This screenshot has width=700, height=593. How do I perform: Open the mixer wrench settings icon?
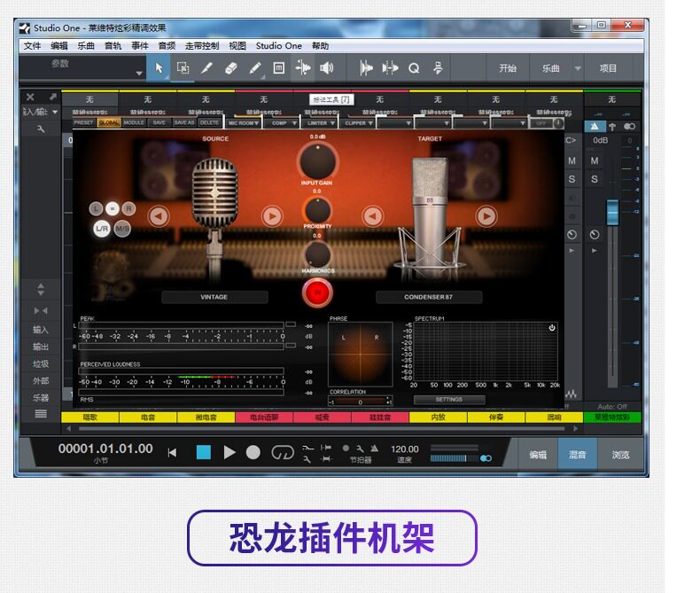41,129
